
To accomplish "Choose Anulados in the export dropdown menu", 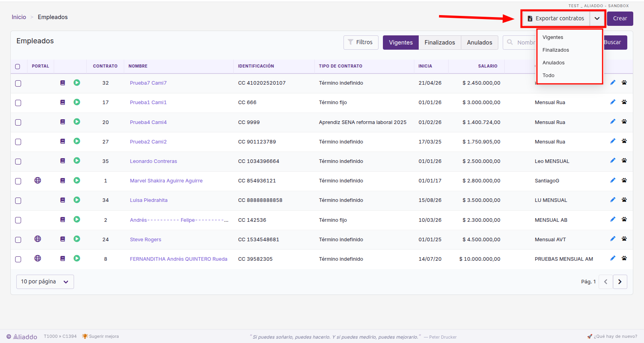I will point(570,63).
